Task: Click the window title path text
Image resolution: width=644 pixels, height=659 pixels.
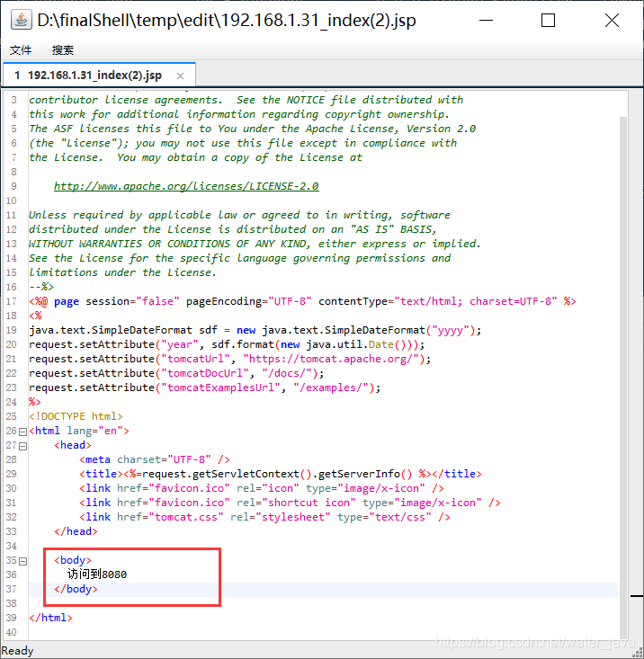Action: [227, 20]
